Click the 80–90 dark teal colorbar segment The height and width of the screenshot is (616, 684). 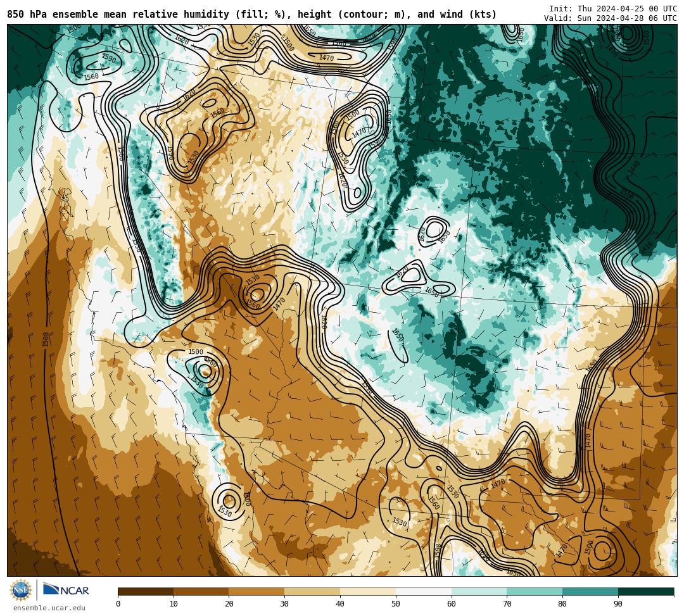(x=590, y=591)
